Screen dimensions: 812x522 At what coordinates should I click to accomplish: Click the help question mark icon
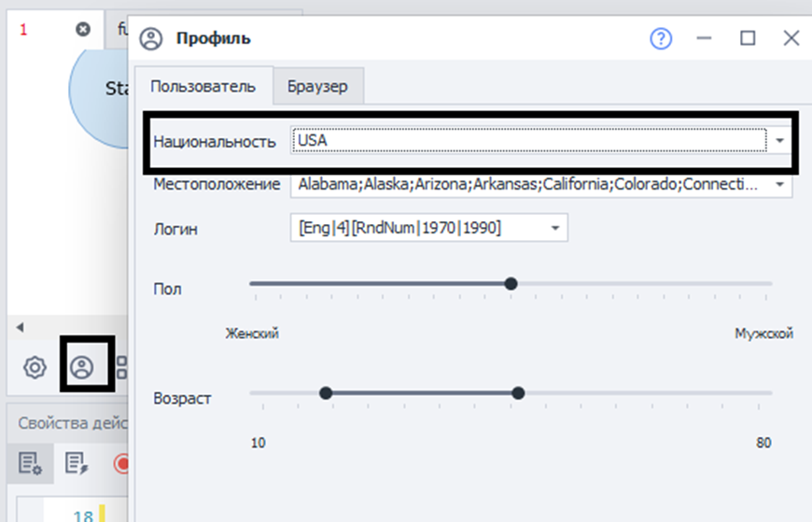[661, 38]
